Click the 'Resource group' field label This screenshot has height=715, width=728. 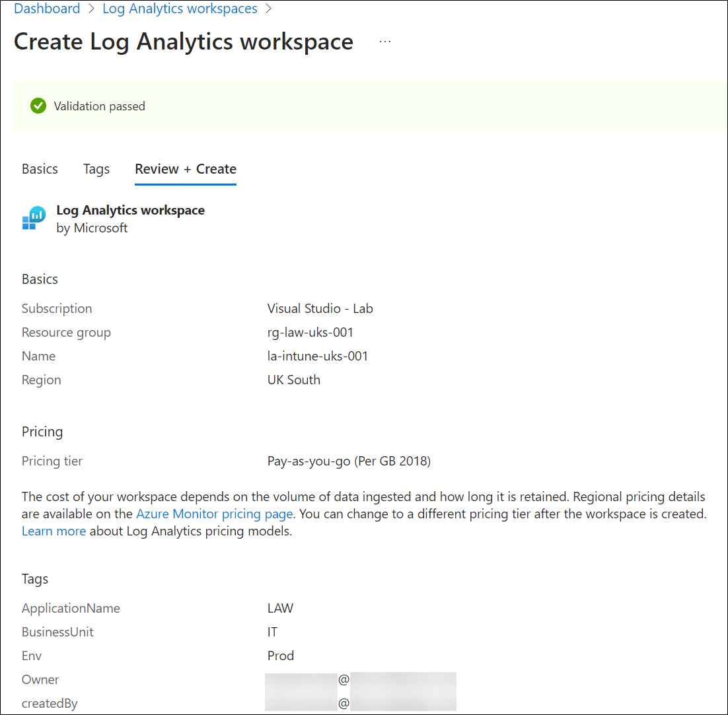pyautogui.click(x=67, y=333)
